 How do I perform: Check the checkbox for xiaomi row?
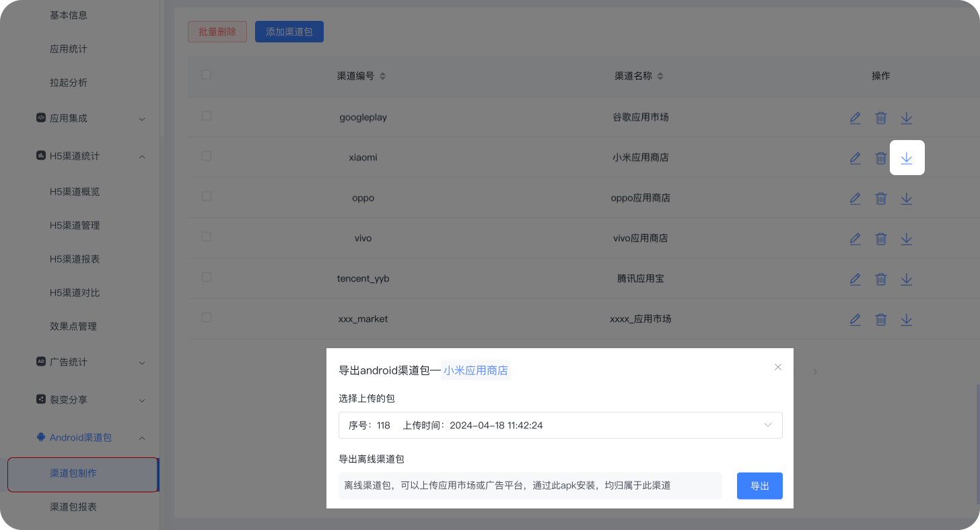point(206,156)
